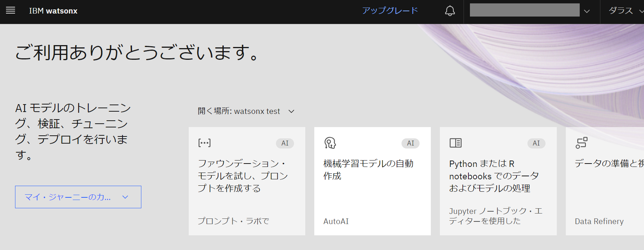Screen dimensions: 644x250
Task: Click the AI tag on the Python notebooks card
Action: [x=536, y=143]
